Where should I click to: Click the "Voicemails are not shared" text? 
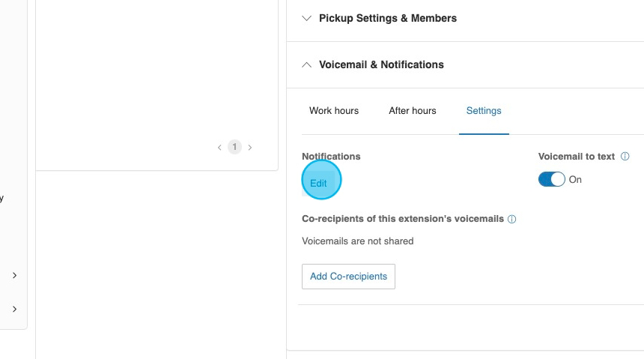358,241
